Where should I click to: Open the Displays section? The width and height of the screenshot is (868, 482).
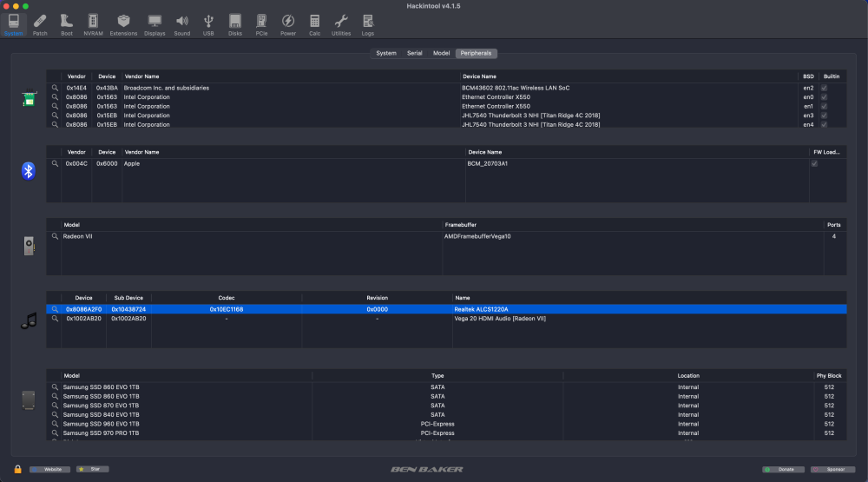155,24
